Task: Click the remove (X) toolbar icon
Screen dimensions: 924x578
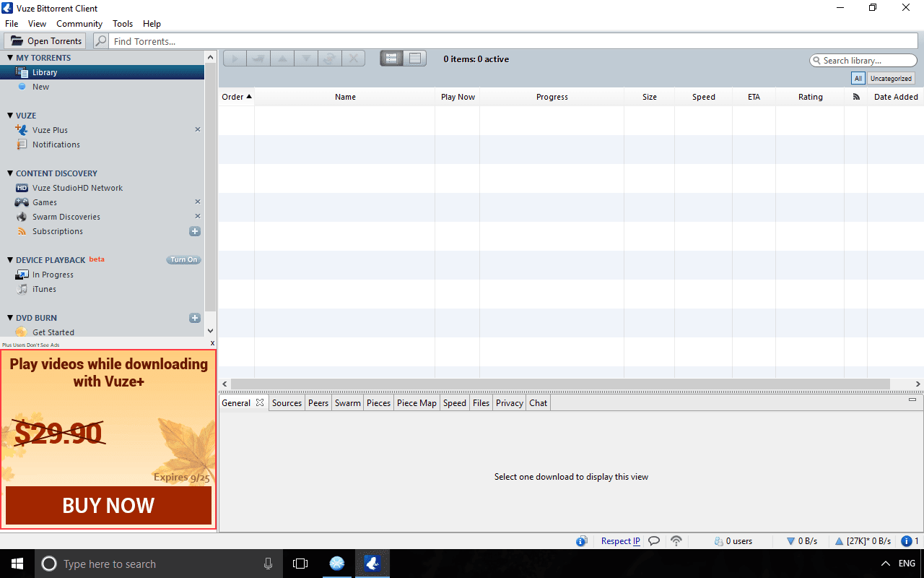Action: pos(353,59)
